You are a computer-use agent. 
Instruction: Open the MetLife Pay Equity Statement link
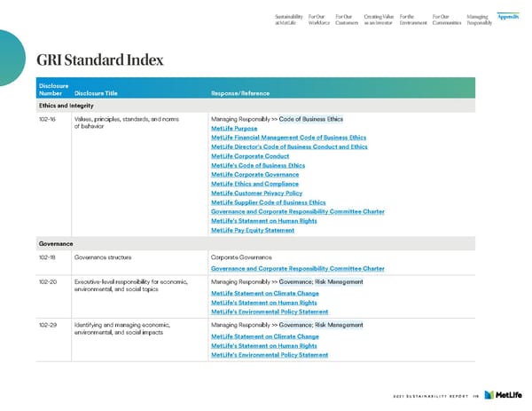coord(253,230)
